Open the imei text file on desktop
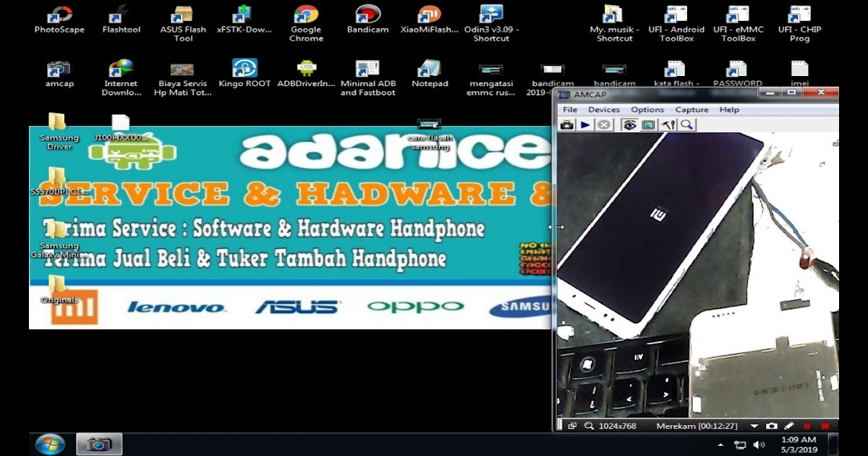 799,73
